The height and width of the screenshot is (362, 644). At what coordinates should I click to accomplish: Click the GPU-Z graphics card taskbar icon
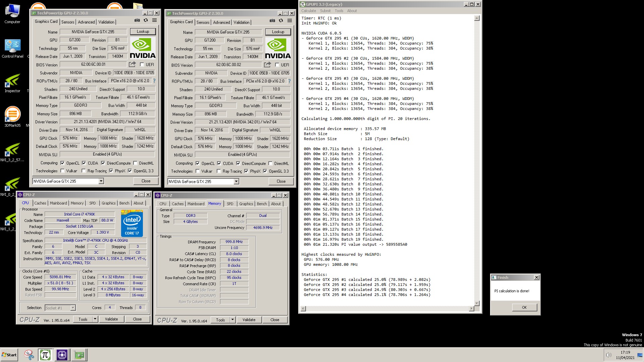79,355
